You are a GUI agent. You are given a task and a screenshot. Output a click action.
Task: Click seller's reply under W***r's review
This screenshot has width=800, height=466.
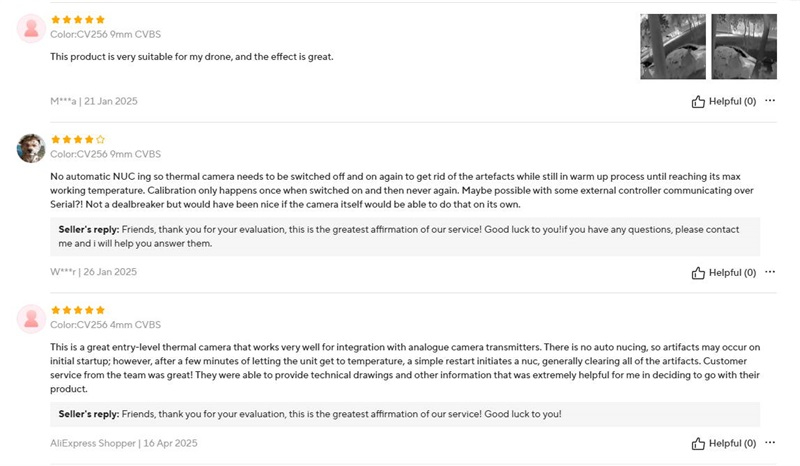click(405, 237)
